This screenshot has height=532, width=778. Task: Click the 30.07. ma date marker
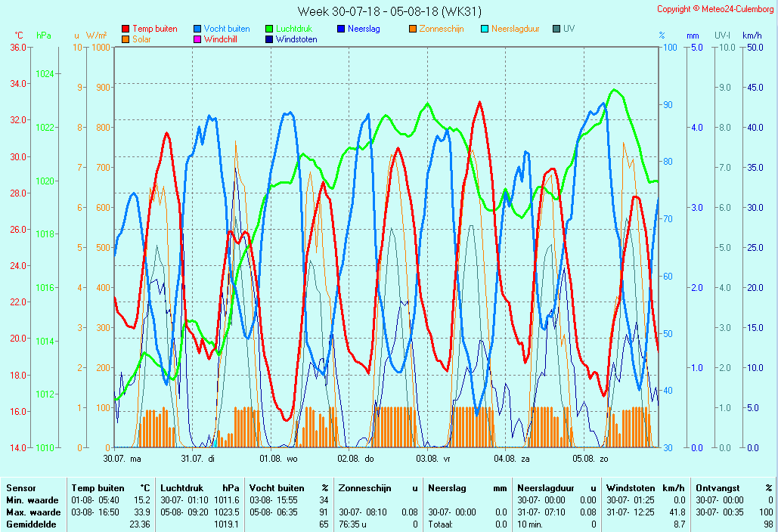pos(122,458)
